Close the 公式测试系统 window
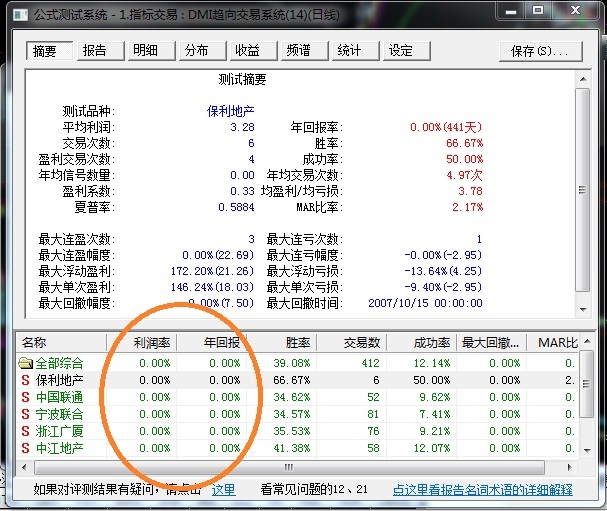Viewport: 607px width, 511px height. click(x=576, y=11)
